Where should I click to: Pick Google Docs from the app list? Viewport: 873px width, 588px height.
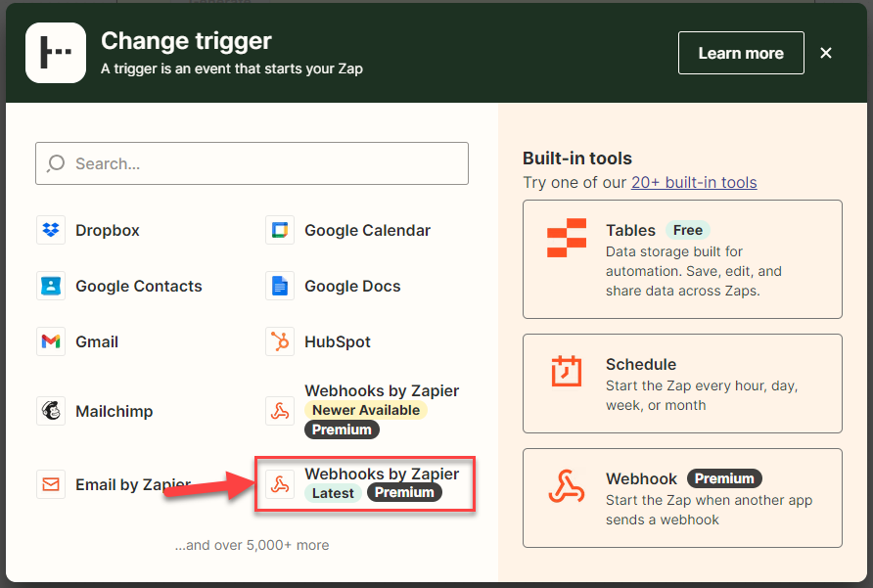click(352, 286)
